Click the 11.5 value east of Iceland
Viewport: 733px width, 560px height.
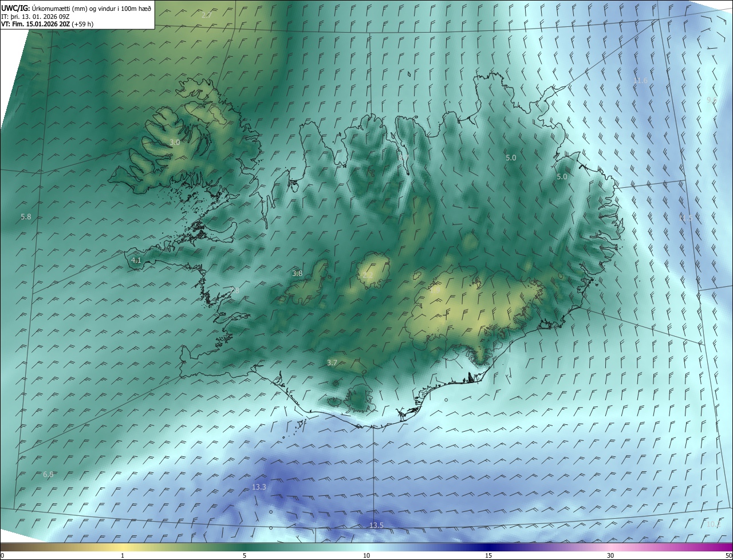[685, 218]
